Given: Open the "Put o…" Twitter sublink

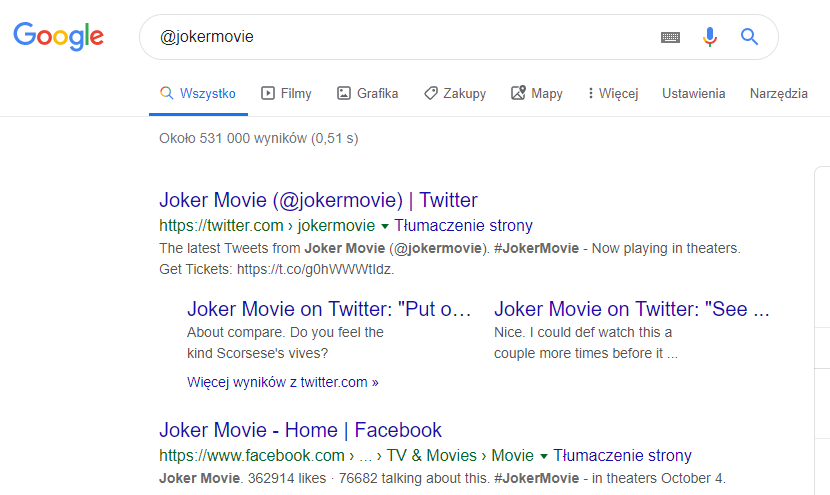Looking at the screenshot, I should click(328, 309).
